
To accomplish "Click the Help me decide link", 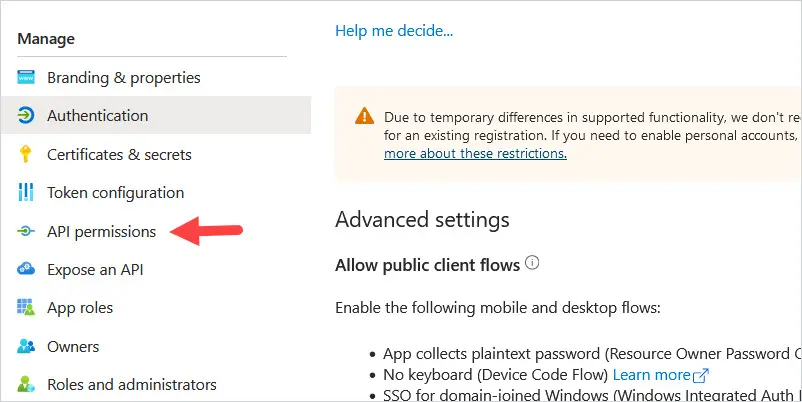I will [394, 31].
